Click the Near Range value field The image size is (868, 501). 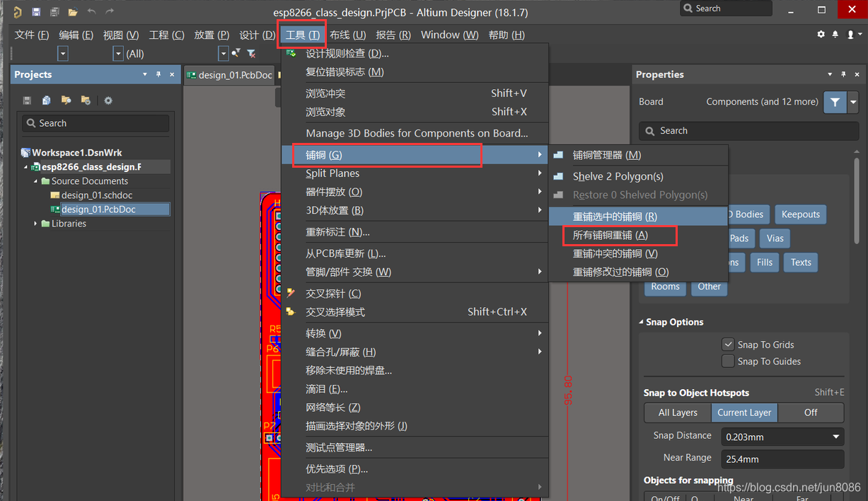click(x=782, y=459)
